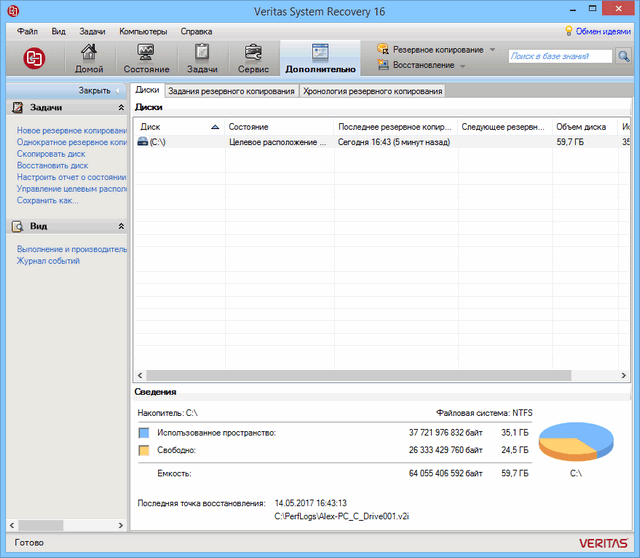Click Сохранить как... link
Viewport: 640px width, 558px height.
pyautogui.click(x=47, y=200)
